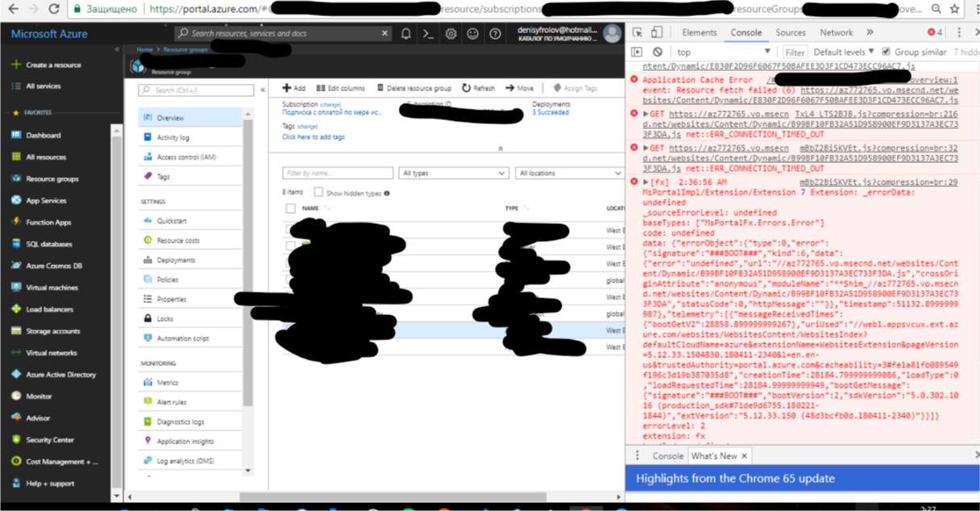Open Virtual machines from the sidebar
Screen dimensions: 980x511
tap(52, 288)
